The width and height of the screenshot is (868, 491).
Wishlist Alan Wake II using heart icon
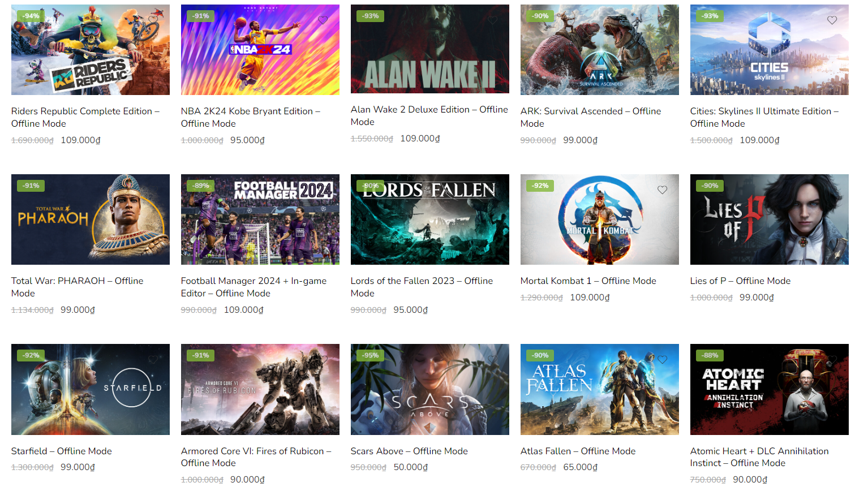pyautogui.click(x=492, y=20)
